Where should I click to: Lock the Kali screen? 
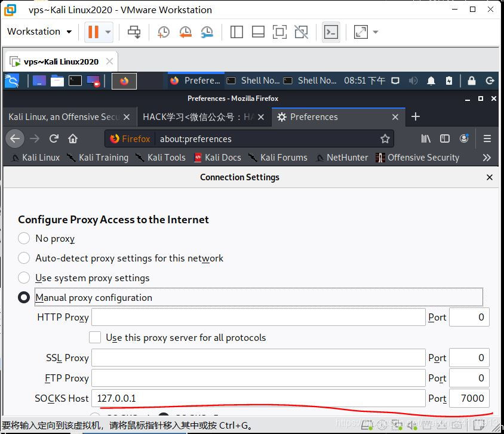[x=472, y=81]
